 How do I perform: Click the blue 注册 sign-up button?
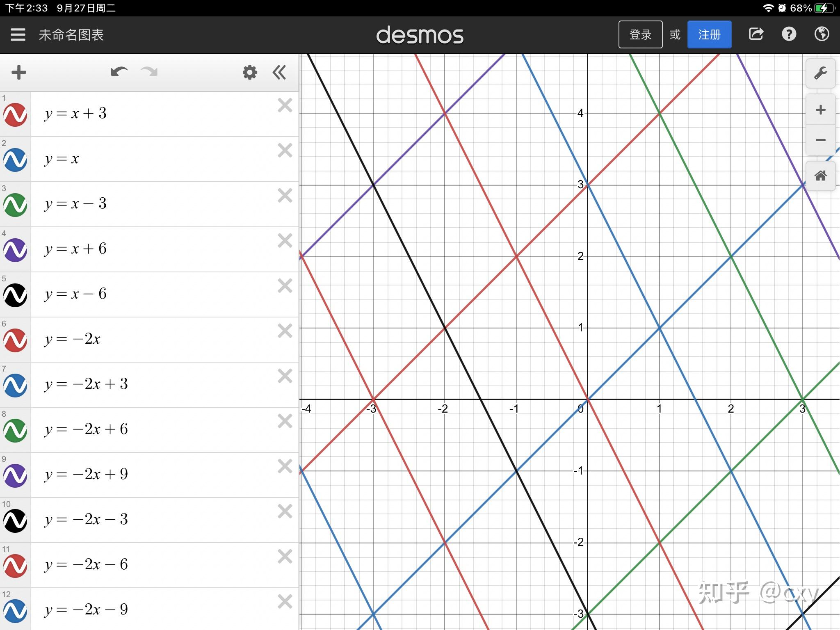click(709, 35)
